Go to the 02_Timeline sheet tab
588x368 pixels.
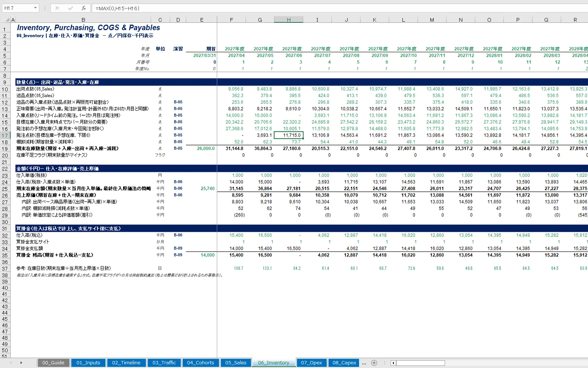[x=126, y=363]
